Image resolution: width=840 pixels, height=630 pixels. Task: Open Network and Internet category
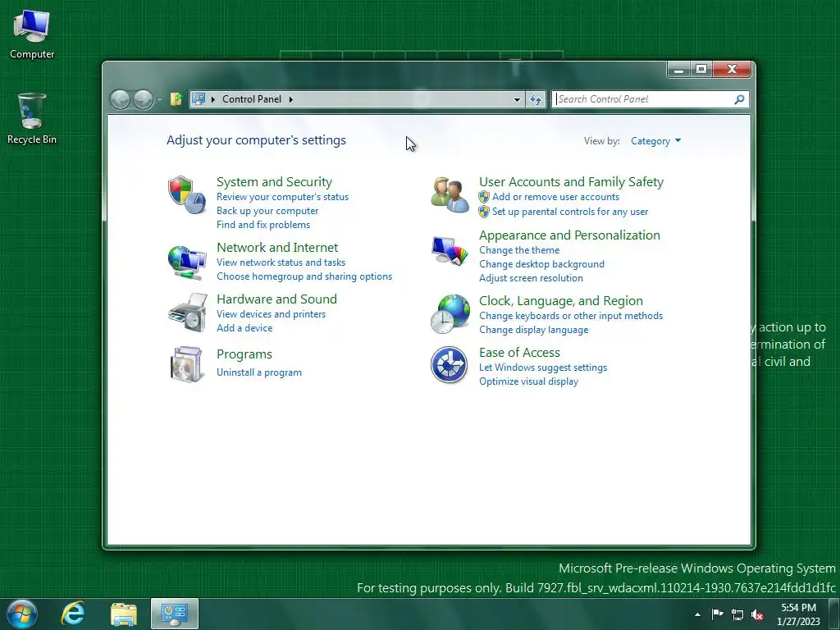click(277, 248)
